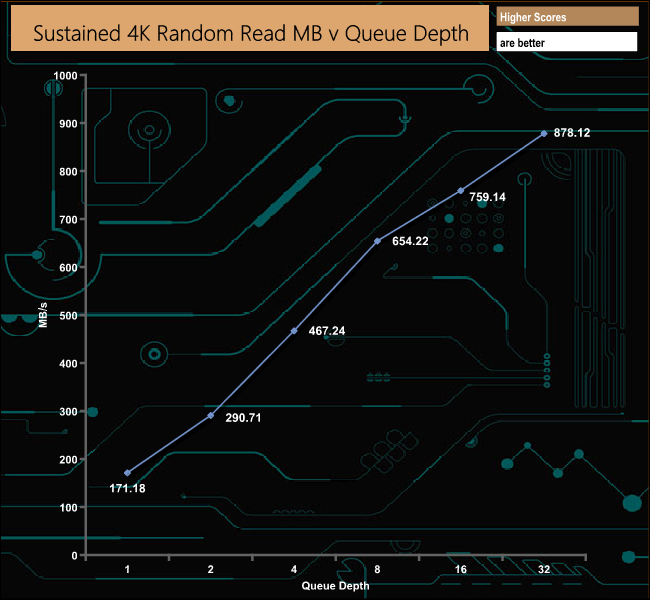Image resolution: width=650 pixels, height=600 pixels.
Task: Click the 290.71 value label
Action: tap(243, 418)
